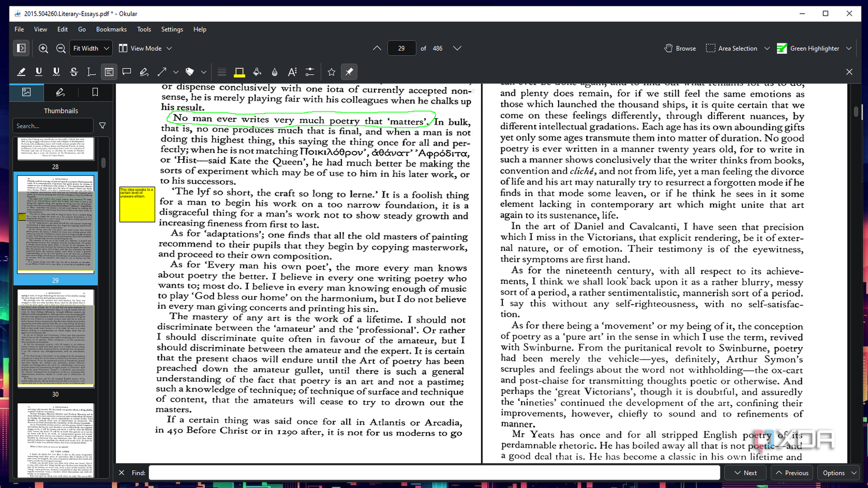Click Next in the Find bar
868x488 pixels.
click(x=745, y=472)
